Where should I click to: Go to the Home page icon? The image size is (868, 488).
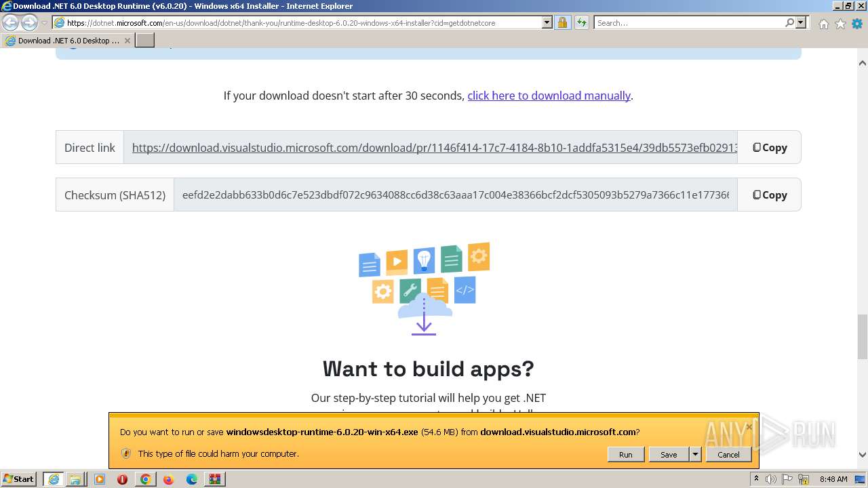point(823,24)
